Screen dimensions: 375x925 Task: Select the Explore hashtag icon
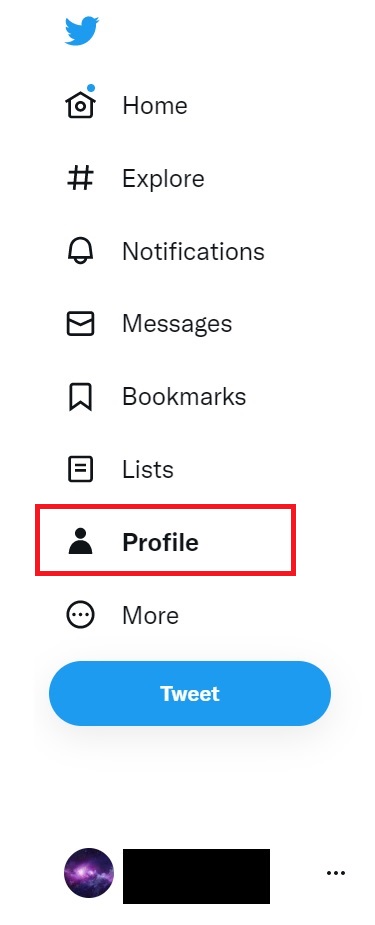tap(81, 178)
